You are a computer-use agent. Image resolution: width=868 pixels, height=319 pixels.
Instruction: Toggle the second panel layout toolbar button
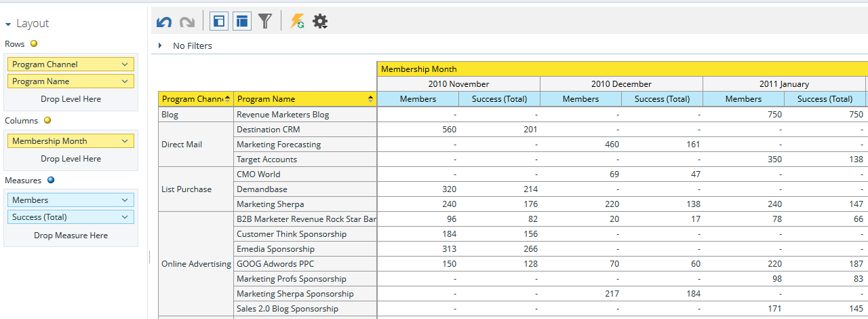(242, 21)
